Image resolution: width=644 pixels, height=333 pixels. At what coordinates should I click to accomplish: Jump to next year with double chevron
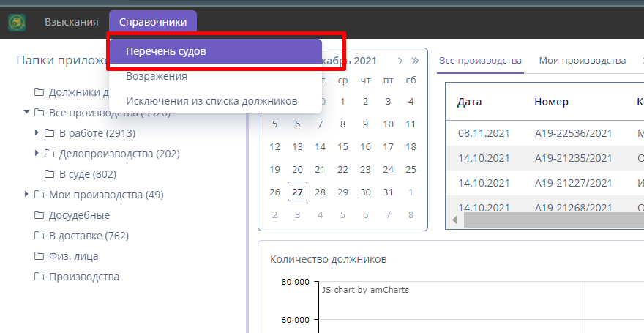pos(416,61)
